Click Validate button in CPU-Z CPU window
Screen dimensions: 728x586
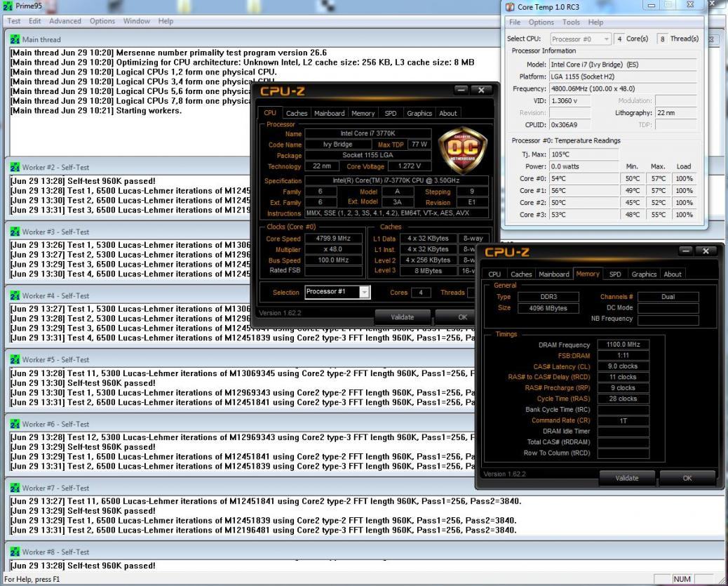tap(402, 317)
